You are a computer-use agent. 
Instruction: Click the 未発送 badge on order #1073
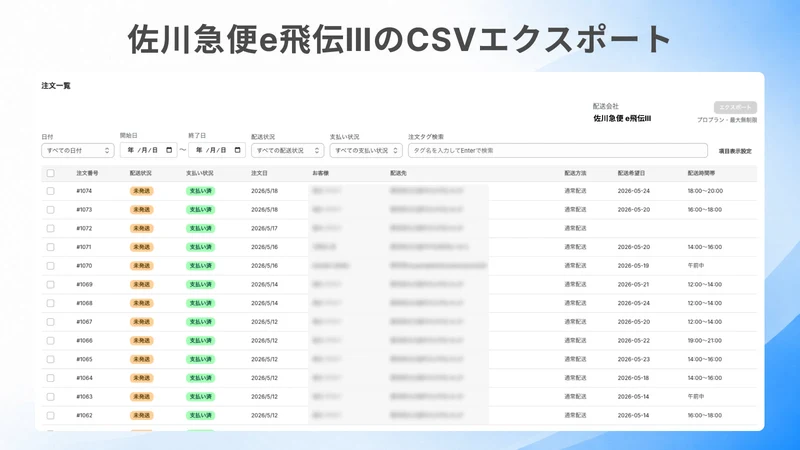coord(141,210)
